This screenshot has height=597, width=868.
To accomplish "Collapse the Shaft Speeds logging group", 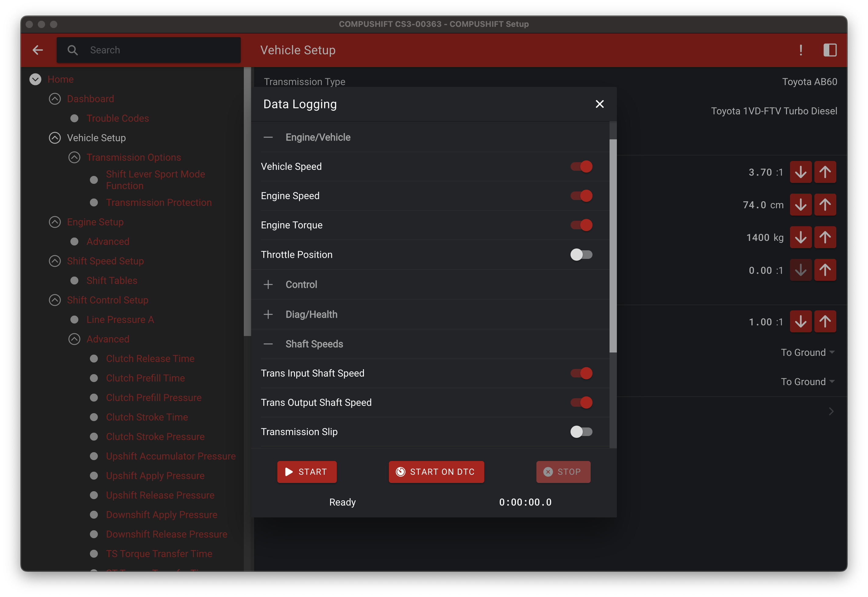I will [268, 344].
